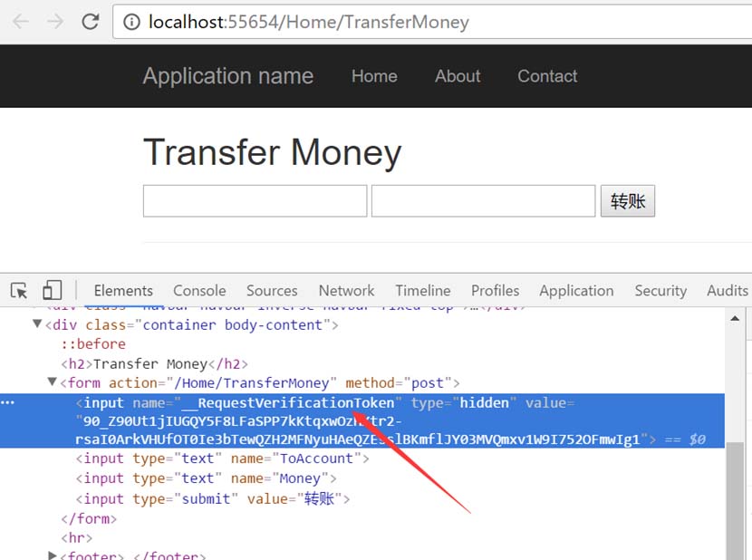Switch to the Timeline tab
Screen dimensions: 752x560
423,290
